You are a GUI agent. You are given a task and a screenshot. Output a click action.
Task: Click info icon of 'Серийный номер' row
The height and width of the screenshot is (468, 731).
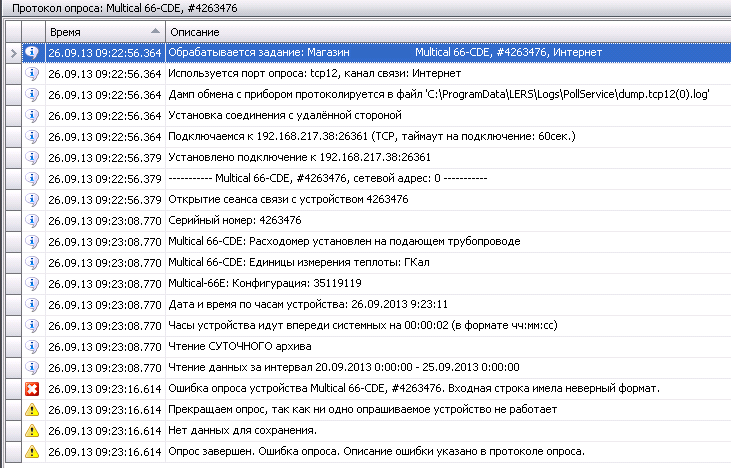pos(32,220)
